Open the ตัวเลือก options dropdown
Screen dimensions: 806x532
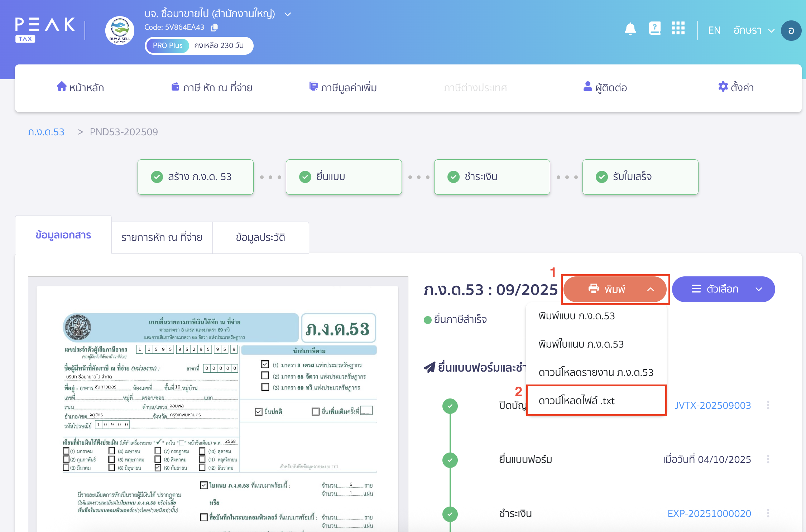(723, 289)
